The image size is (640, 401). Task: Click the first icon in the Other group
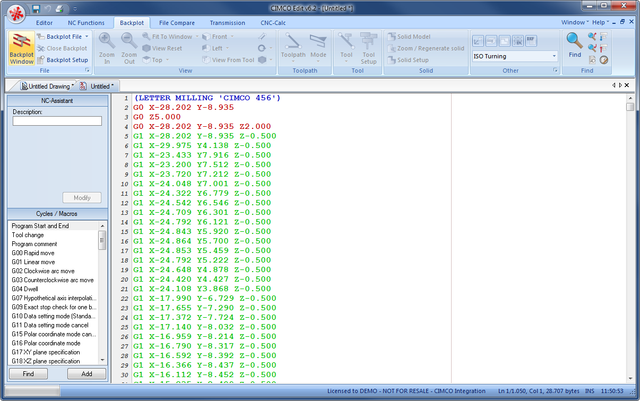[478, 41]
